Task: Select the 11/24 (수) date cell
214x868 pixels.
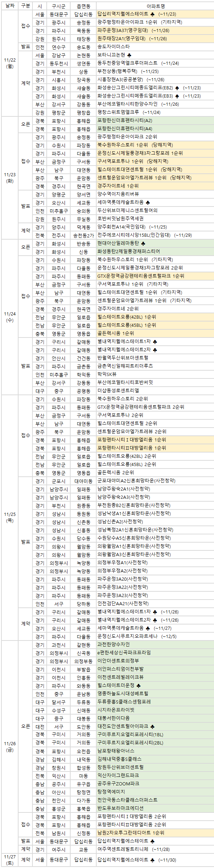Action: [10, 317]
